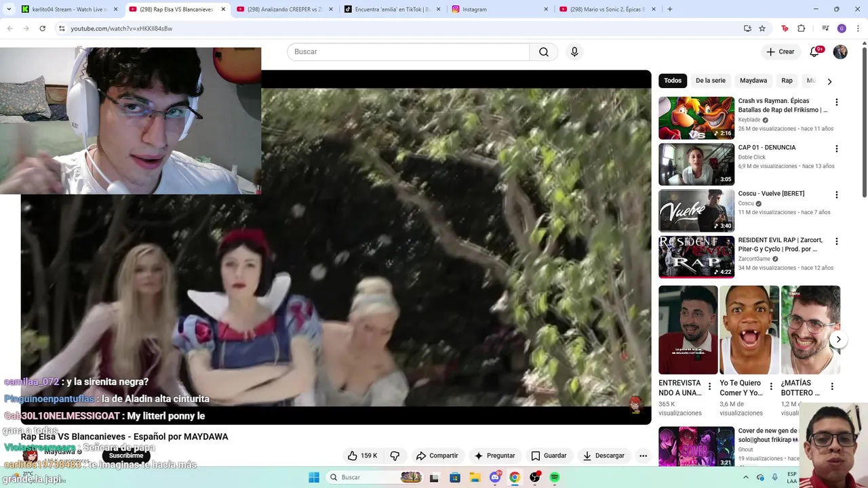Open Discord from the taskbar

[x=495, y=477]
